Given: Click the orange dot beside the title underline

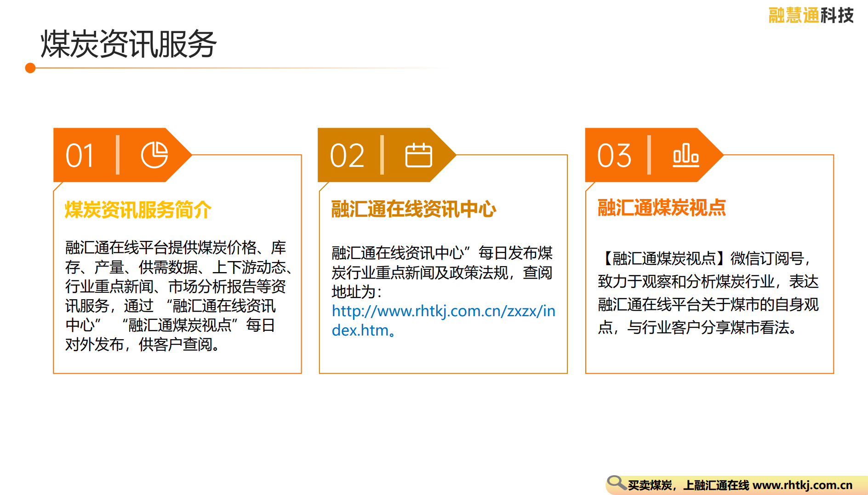Looking at the screenshot, I should coord(30,68).
